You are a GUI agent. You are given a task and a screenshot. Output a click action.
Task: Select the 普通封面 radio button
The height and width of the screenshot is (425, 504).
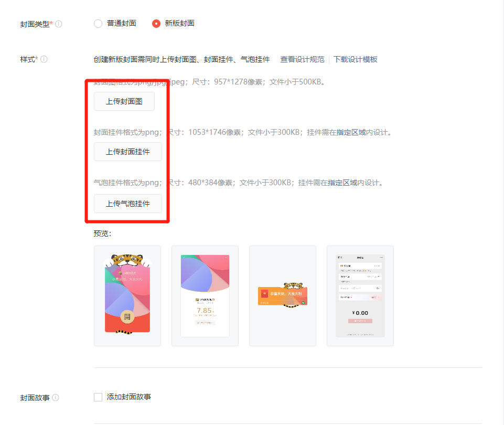click(98, 23)
